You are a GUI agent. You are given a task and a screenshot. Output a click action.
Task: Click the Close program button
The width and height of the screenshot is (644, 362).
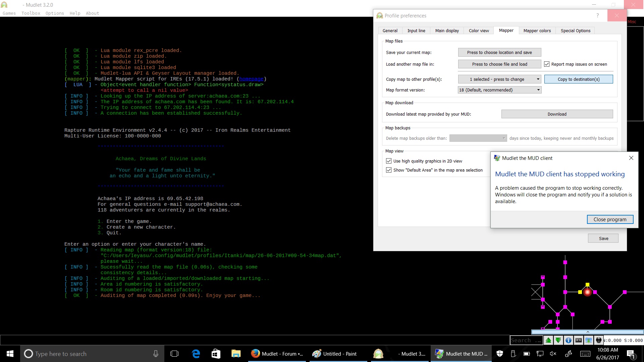click(x=610, y=219)
